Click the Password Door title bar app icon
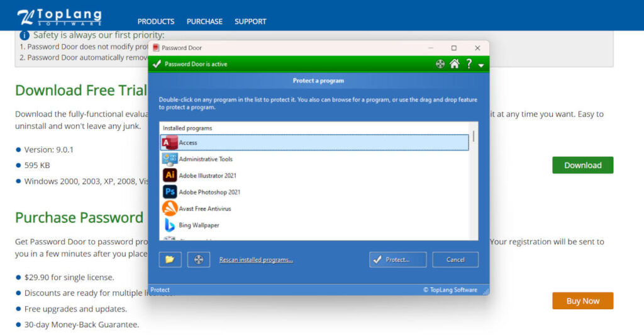The image size is (644, 335). coord(156,48)
